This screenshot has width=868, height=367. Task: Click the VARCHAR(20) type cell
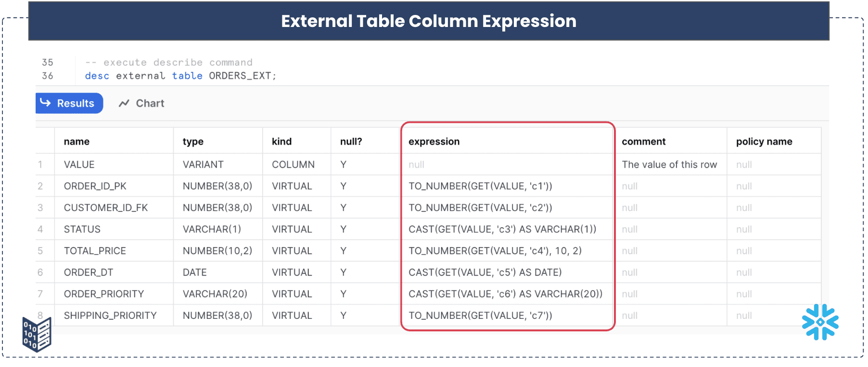coord(215,294)
